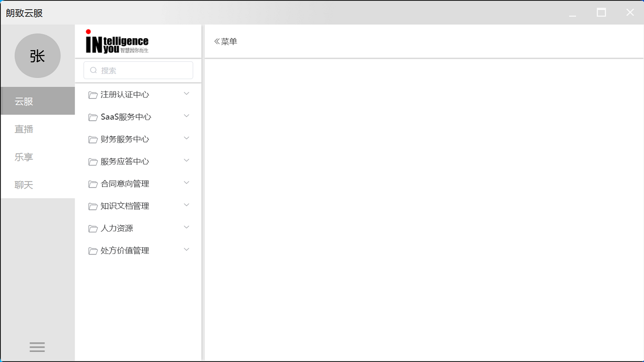Select the 人力资源 folder icon
The image size is (644, 362).
click(x=93, y=228)
